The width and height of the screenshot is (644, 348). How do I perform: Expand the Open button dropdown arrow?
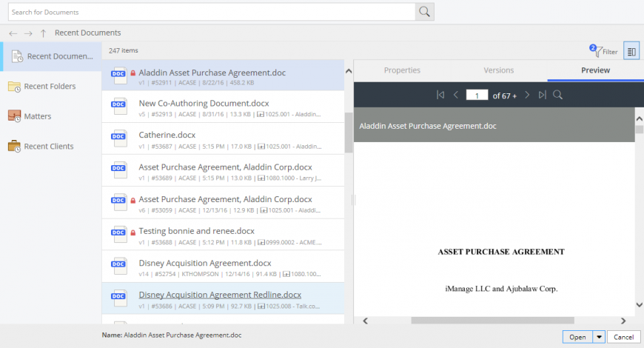click(600, 337)
